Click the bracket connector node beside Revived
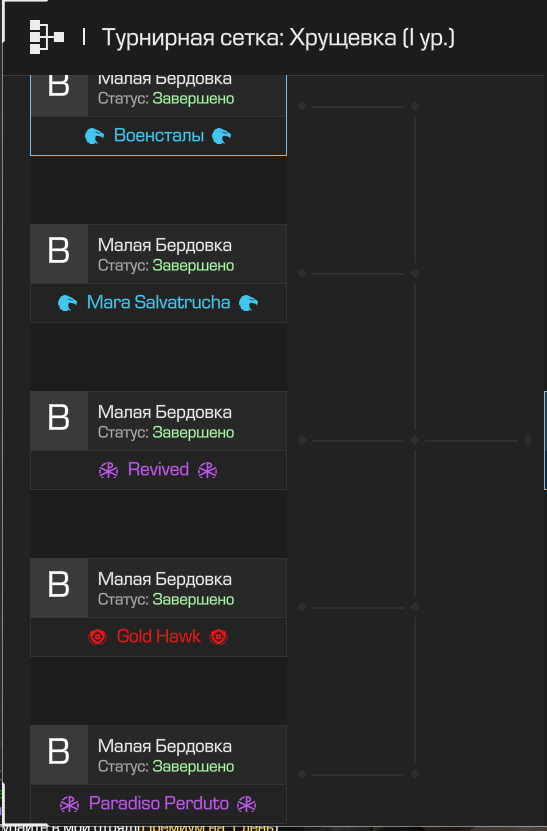 302,440
